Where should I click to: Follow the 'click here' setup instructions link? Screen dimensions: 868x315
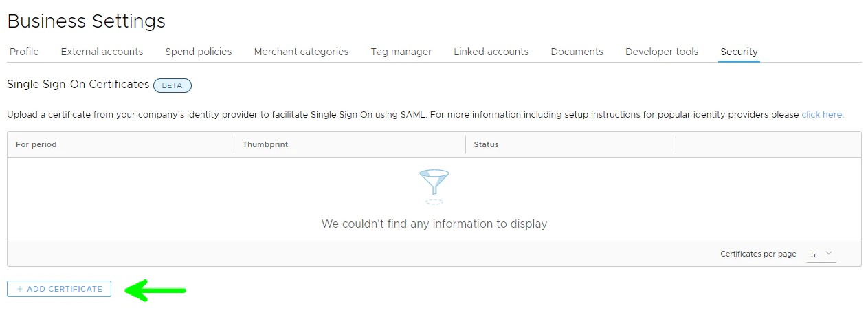tap(822, 115)
